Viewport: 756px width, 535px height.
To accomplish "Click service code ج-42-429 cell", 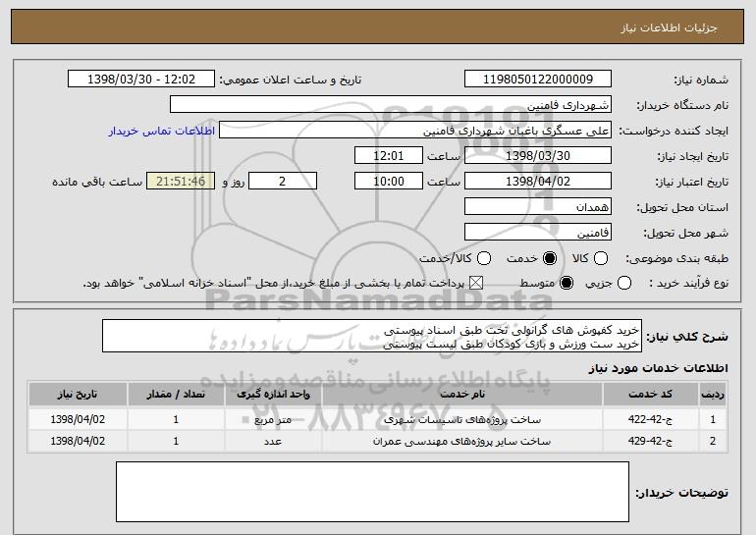I will point(650,441).
